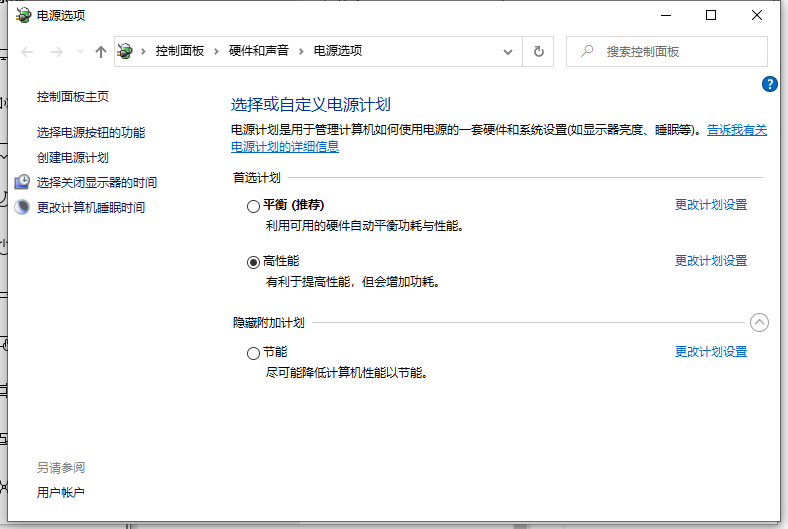Screen dimensions: 788x529
Task: Go to 硬件和声音 in the breadcrumb
Action: click(x=256, y=51)
